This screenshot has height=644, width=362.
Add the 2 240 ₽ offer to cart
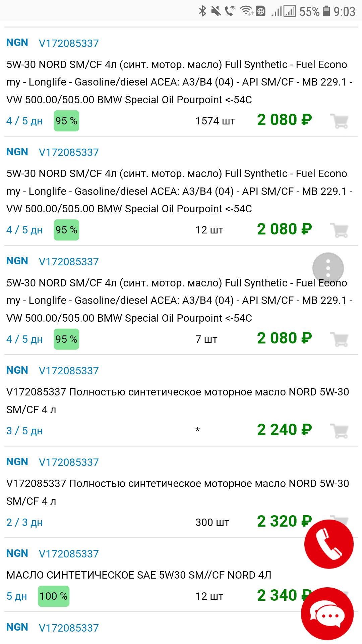pyautogui.click(x=339, y=431)
